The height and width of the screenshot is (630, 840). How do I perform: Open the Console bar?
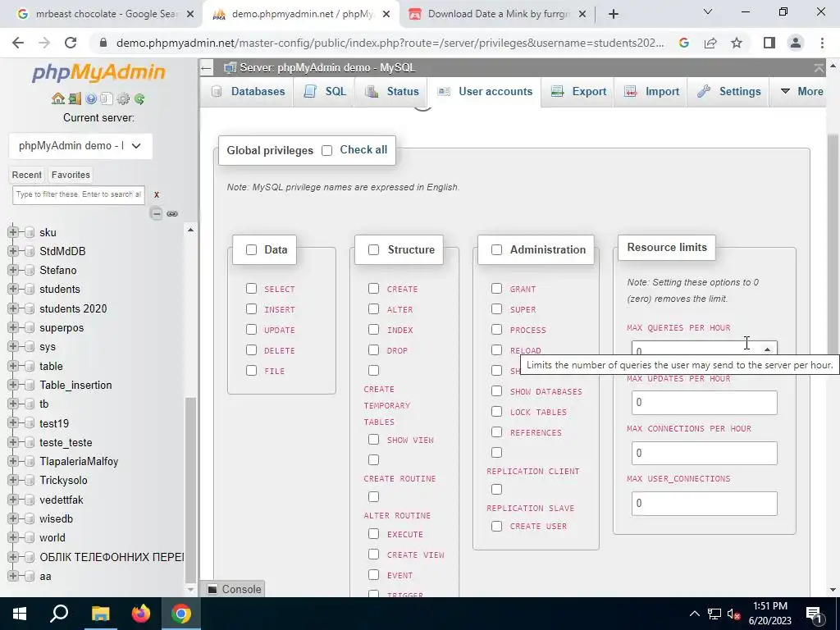tap(235, 589)
